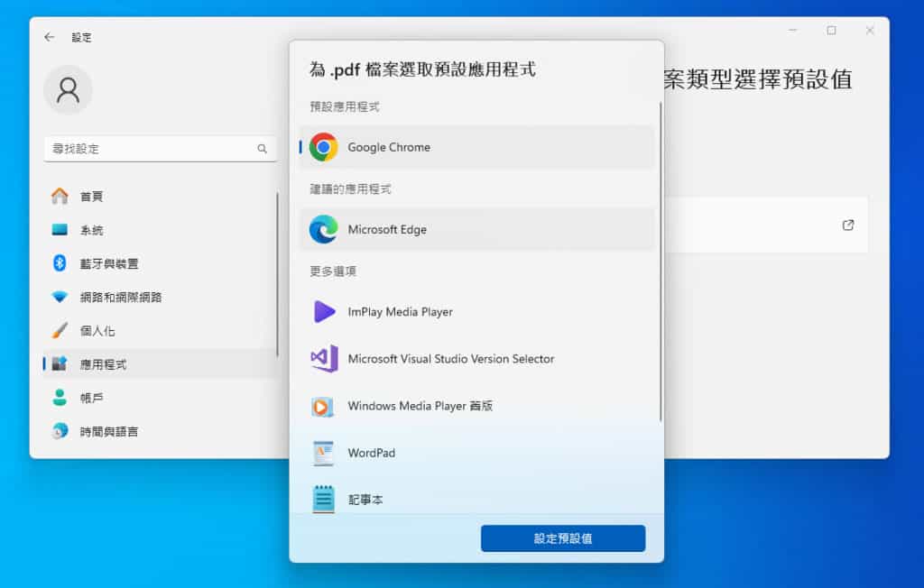Viewport: 924px width, 588px height.
Task: Click the search magnifier icon
Action: (x=263, y=149)
